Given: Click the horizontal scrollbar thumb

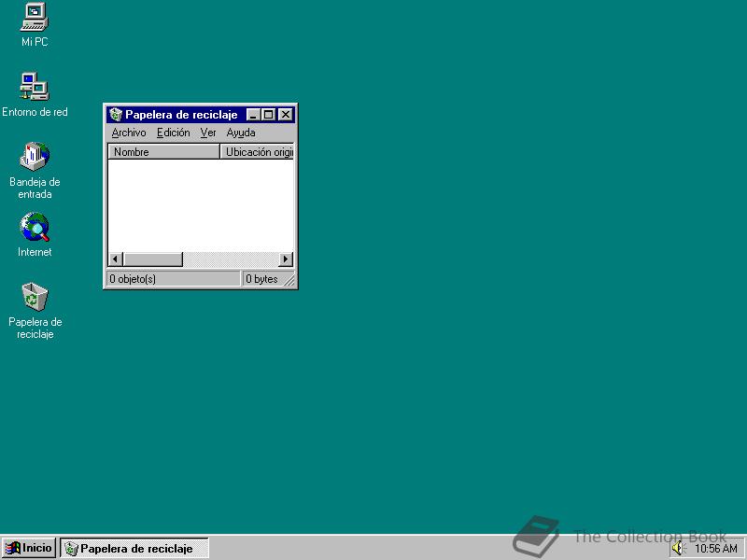Looking at the screenshot, I should pos(152,259).
